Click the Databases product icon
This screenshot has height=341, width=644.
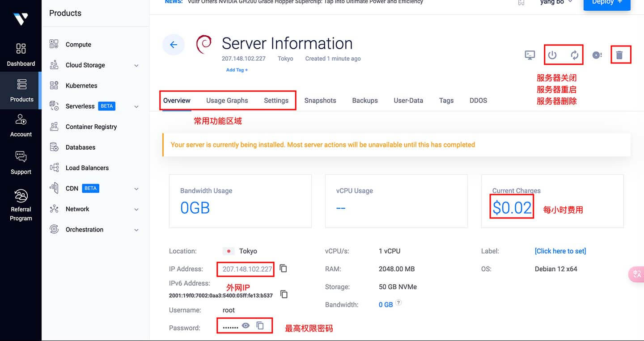[54, 147]
